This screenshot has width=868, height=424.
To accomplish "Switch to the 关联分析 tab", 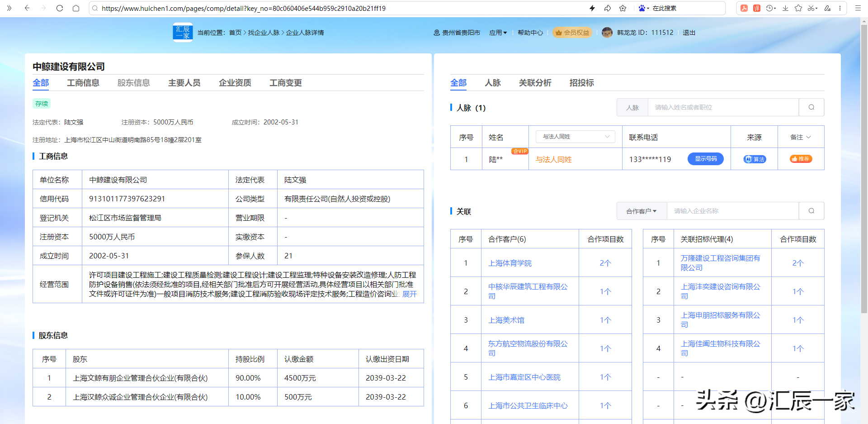I will pos(535,83).
